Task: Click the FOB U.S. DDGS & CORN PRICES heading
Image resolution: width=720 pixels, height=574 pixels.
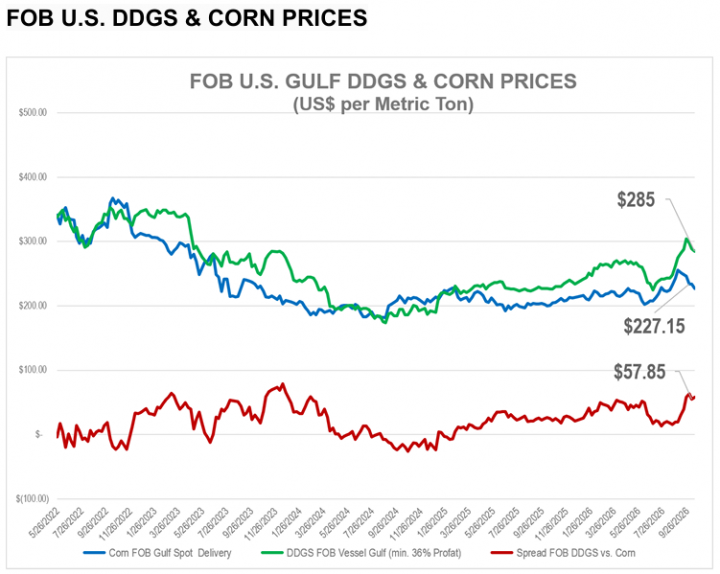Action: pyautogui.click(x=187, y=18)
